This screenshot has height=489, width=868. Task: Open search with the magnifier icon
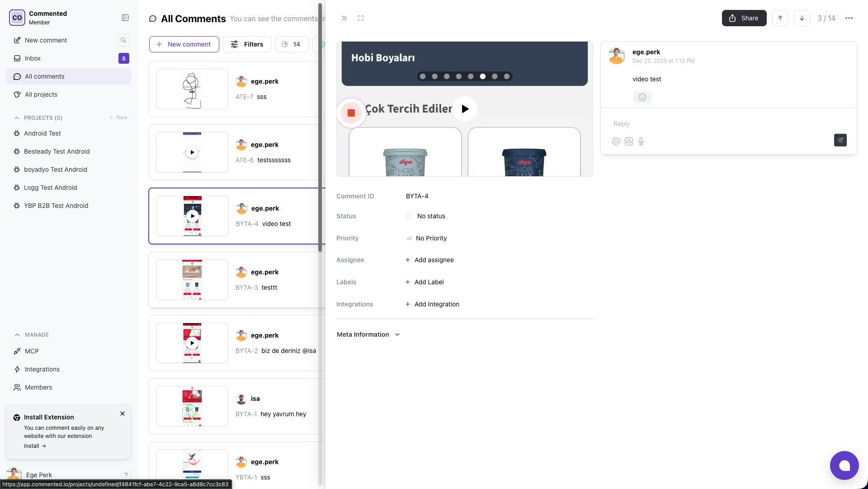tap(123, 40)
